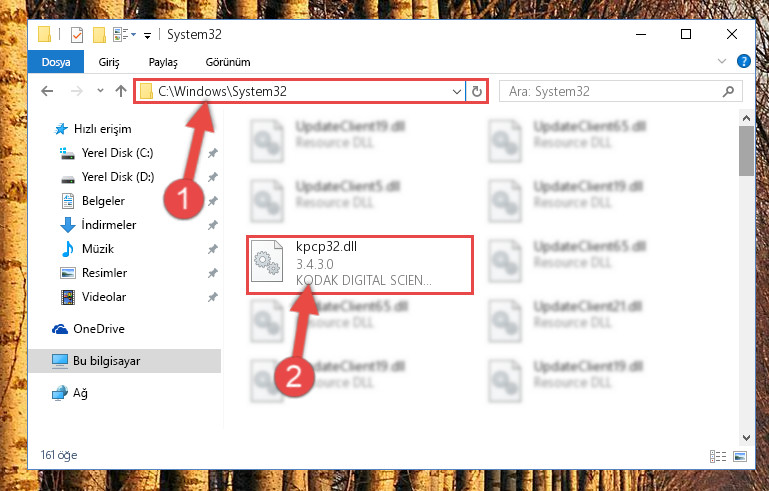Toggle the pin next to Videolar
The image size is (769, 491).
point(212,297)
